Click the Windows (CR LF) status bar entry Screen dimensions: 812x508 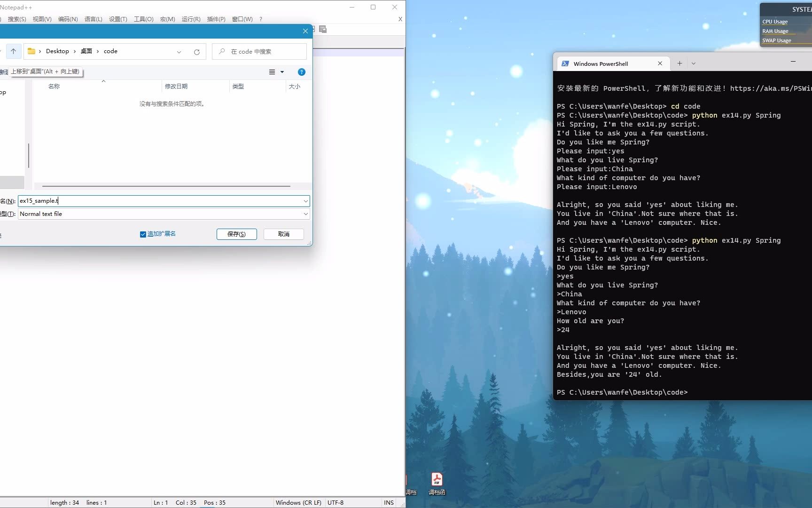coord(298,502)
